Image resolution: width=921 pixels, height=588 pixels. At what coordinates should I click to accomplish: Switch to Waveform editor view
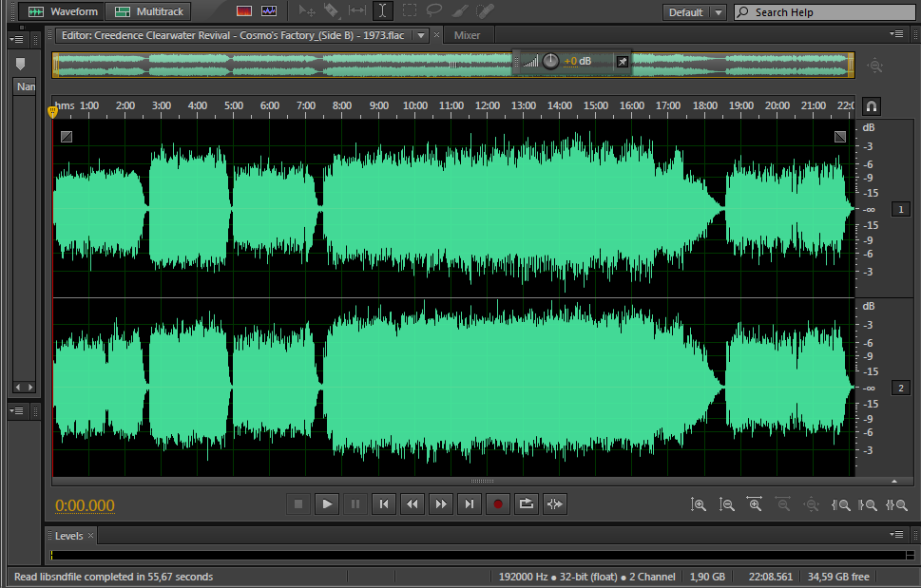(63, 11)
